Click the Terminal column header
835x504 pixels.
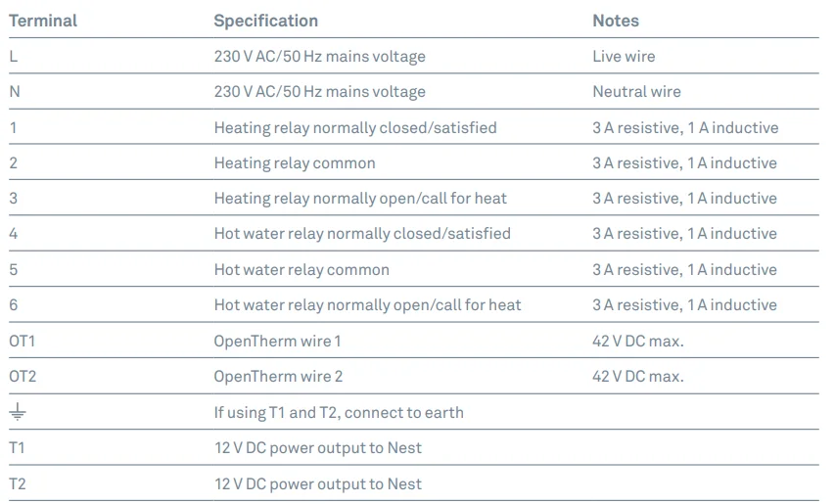[x=43, y=21]
